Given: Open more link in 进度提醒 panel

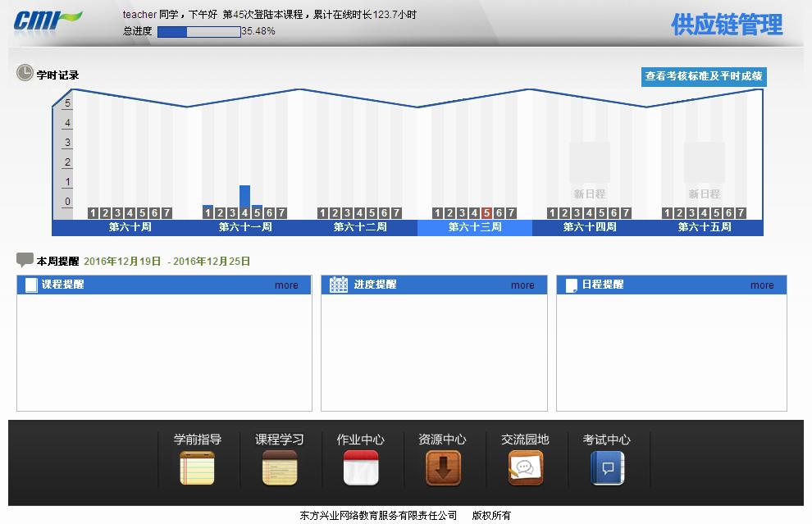Looking at the screenshot, I should 522,285.
